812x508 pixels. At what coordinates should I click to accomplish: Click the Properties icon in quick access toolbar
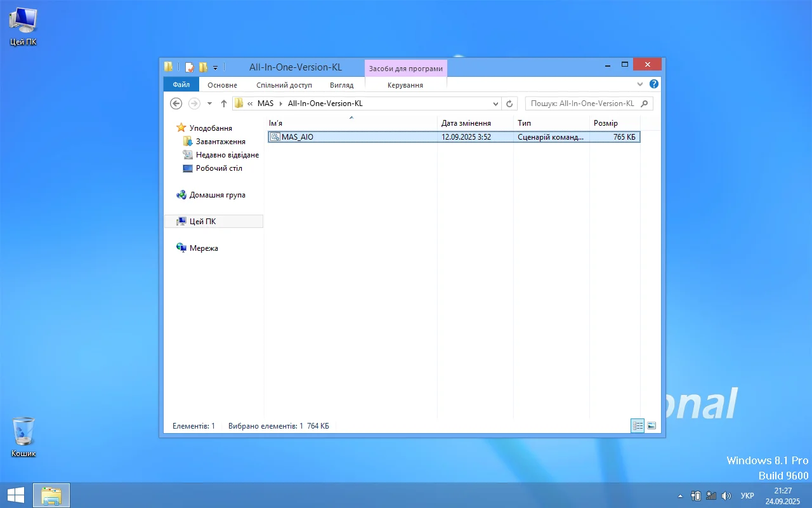(x=189, y=67)
